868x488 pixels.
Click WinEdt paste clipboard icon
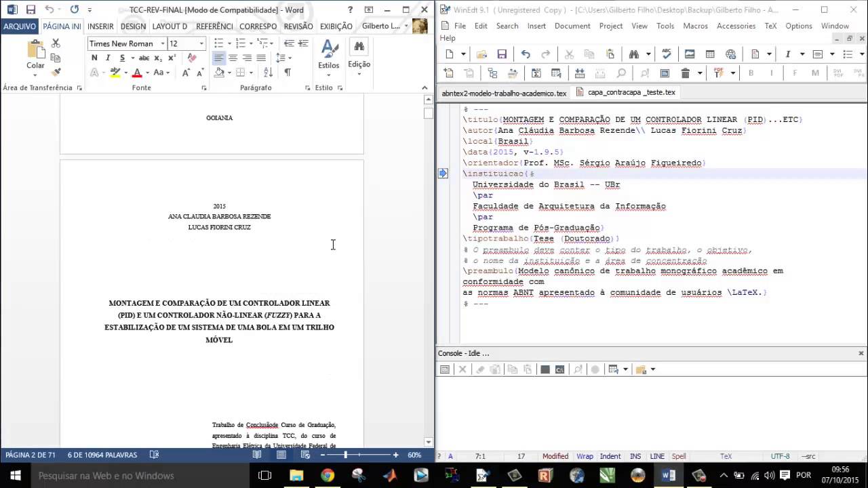[x=610, y=54]
